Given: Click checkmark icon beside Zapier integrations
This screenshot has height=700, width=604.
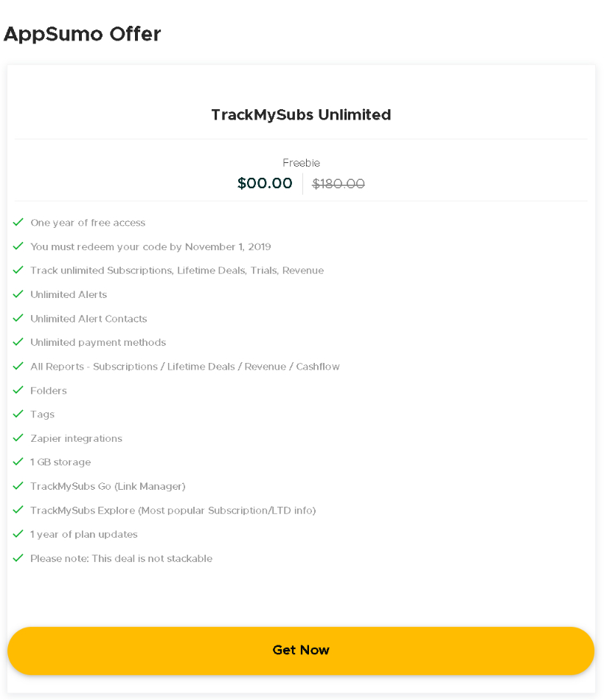Looking at the screenshot, I should pyautogui.click(x=18, y=438).
